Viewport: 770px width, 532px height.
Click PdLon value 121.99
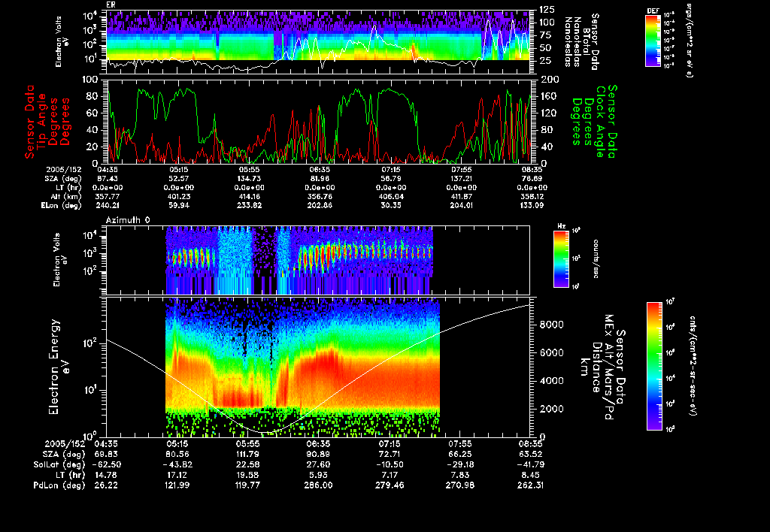[x=177, y=485]
